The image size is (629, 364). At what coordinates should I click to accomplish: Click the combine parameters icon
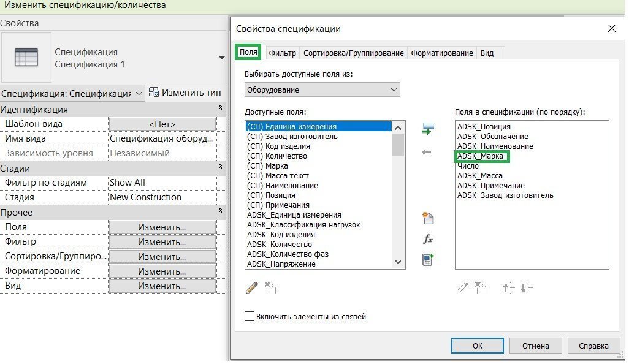coord(428,259)
